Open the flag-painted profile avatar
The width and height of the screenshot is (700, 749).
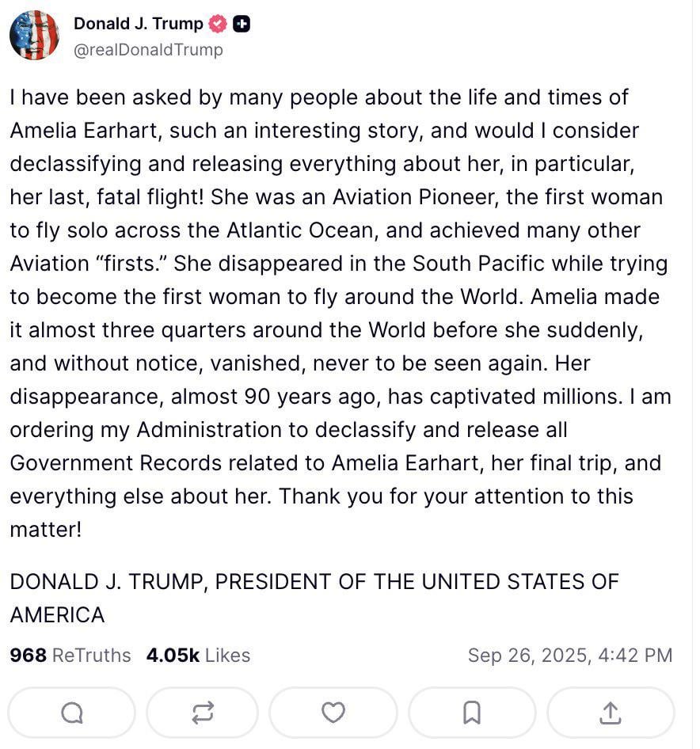(x=34, y=36)
